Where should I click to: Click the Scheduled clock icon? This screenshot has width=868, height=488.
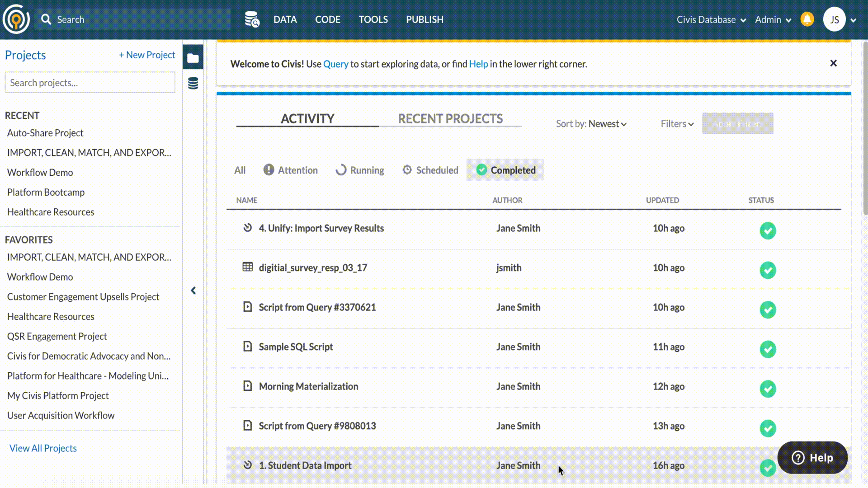407,169
